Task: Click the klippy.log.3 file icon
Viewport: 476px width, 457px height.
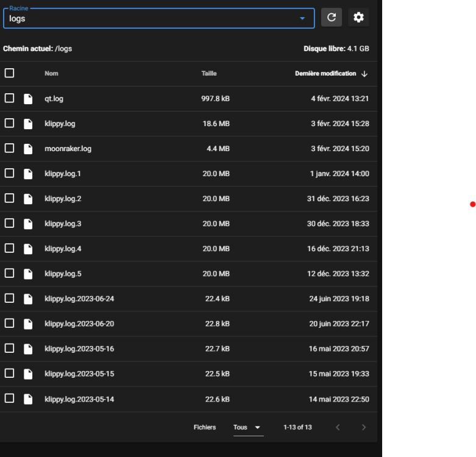Action: click(28, 224)
